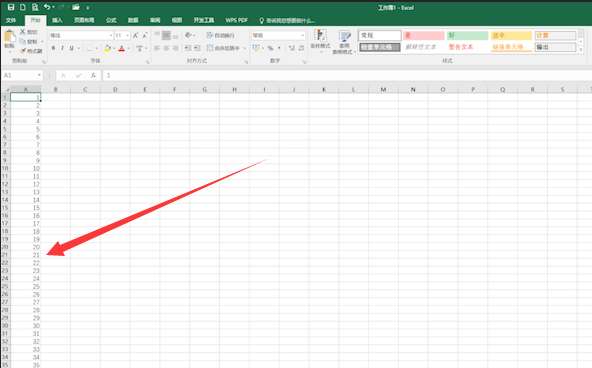The image size is (592, 368).
Task: Click the Format Painter brush icon
Action: (x=23, y=50)
